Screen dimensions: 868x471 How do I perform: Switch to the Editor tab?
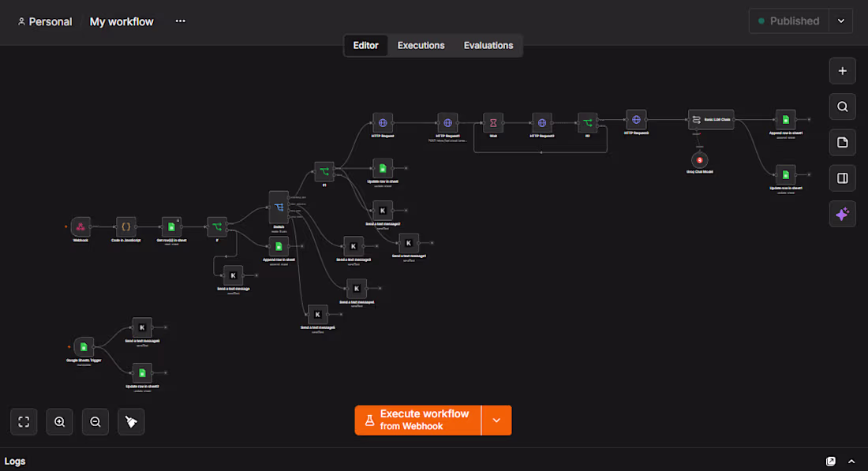[x=366, y=46]
